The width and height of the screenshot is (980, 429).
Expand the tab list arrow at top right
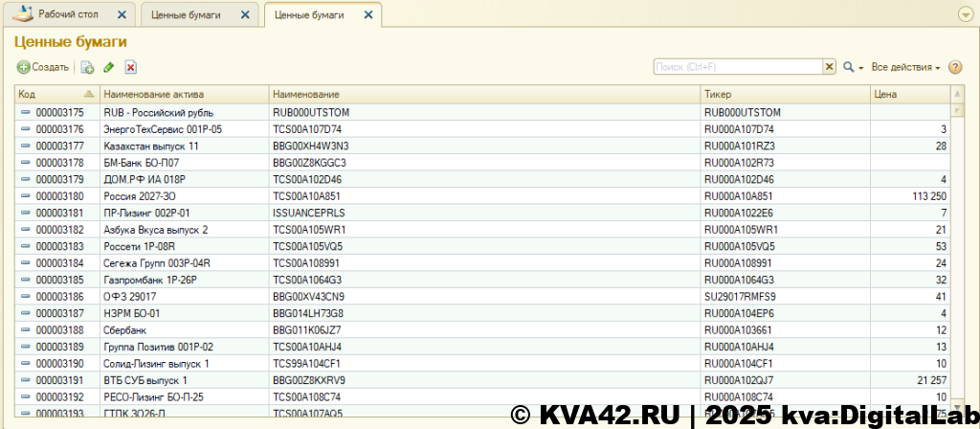coord(965,14)
